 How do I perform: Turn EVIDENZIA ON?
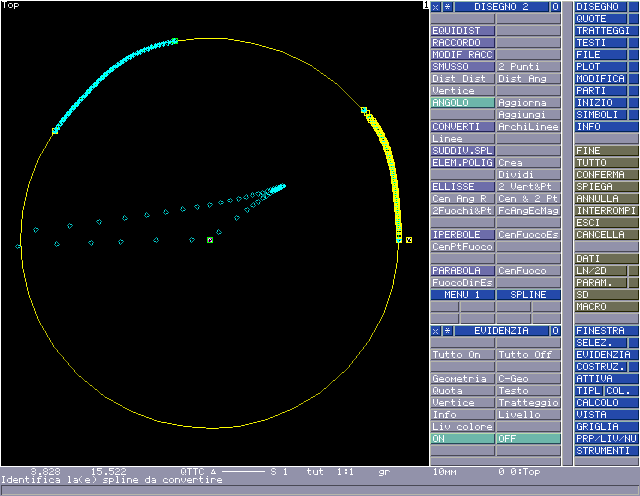[463, 439]
